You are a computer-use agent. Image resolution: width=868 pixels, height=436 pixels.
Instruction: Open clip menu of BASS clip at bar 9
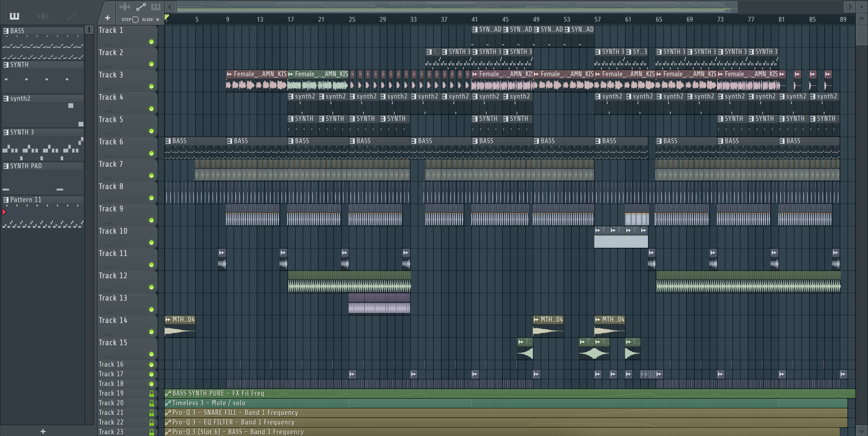coord(229,141)
